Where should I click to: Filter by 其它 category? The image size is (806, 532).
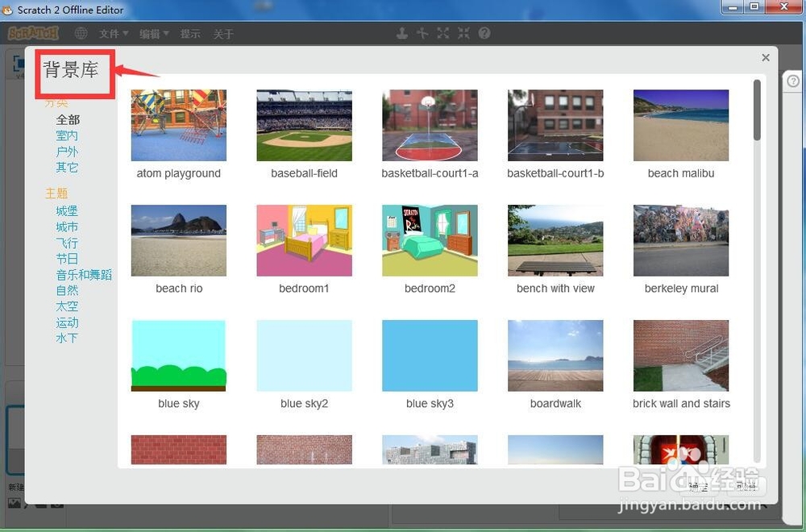68,168
